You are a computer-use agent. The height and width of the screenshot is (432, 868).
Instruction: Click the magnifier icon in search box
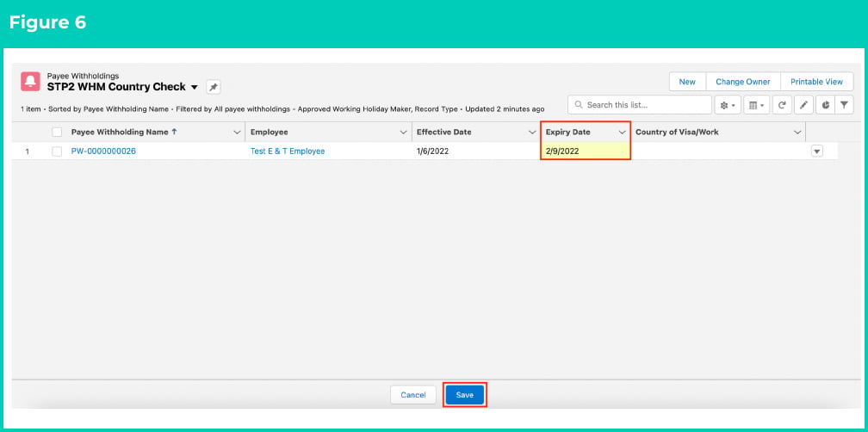[x=579, y=104]
